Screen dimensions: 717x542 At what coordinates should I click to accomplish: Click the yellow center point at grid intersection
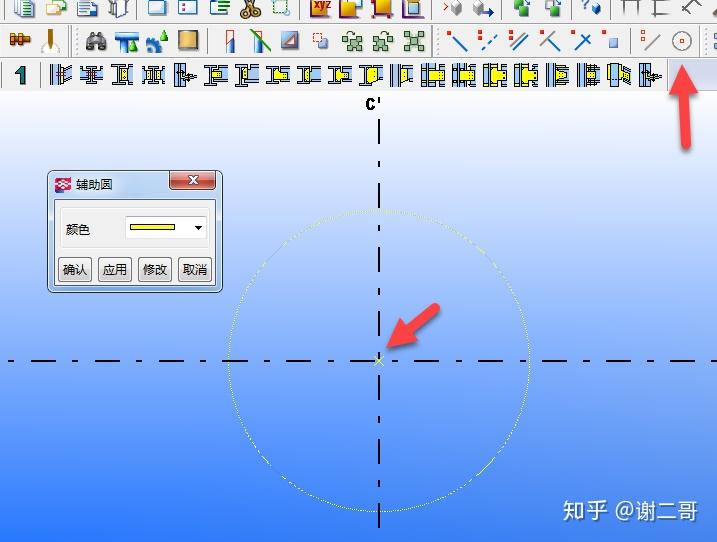[x=379, y=361]
